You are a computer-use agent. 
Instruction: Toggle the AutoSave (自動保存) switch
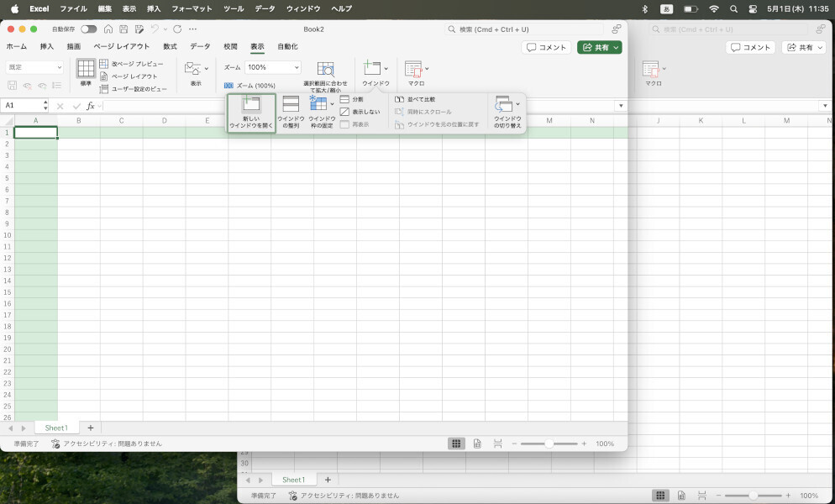pos(89,29)
